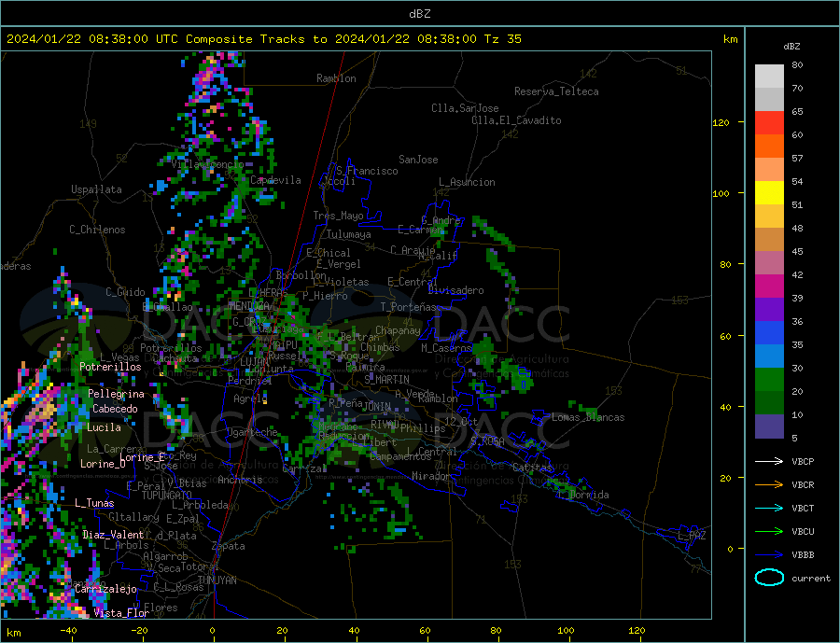Viewport: 840px width, 643px height.
Task: Click the L_PAZ label at lower right
Action: point(693,536)
